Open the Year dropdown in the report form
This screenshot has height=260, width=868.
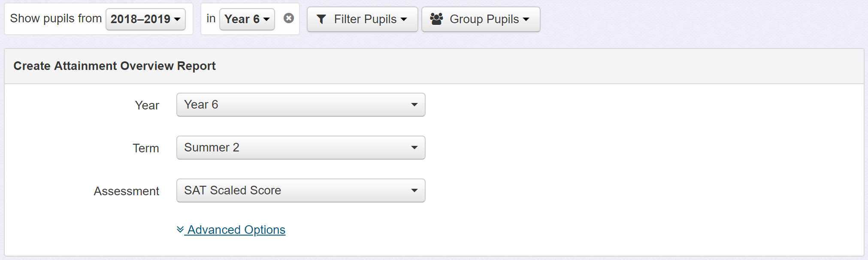pyautogui.click(x=300, y=105)
